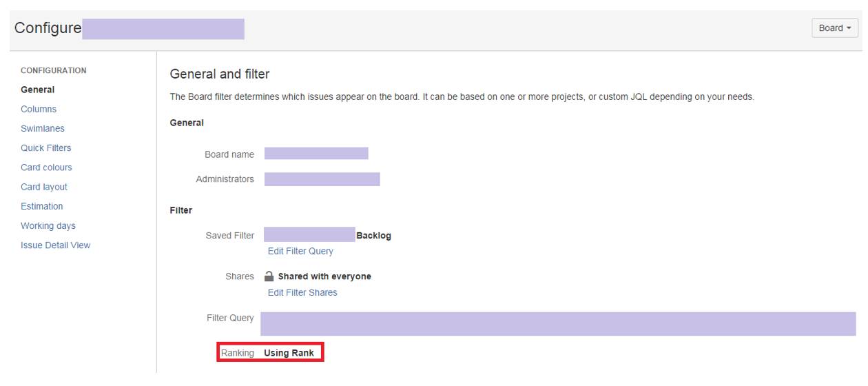Select General in the configuration sidebar
Image resolution: width=868 pixels, height=386 pixels.
38,90
